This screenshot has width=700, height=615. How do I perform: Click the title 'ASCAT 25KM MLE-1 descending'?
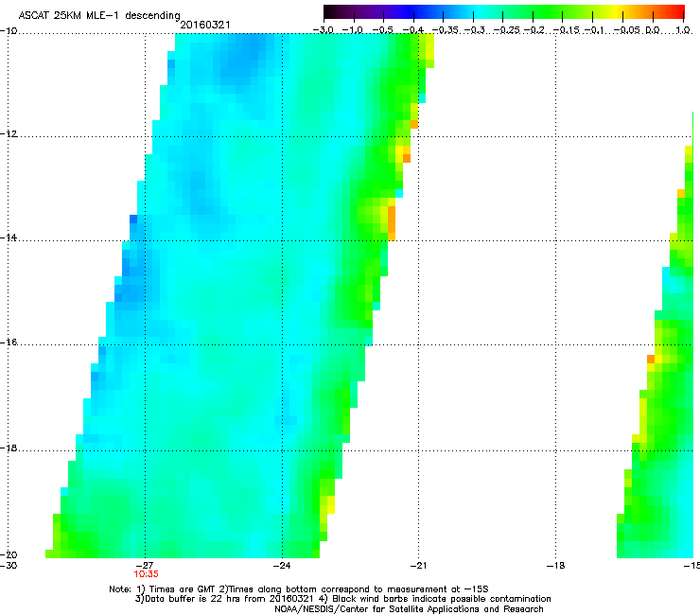point(99,16)
